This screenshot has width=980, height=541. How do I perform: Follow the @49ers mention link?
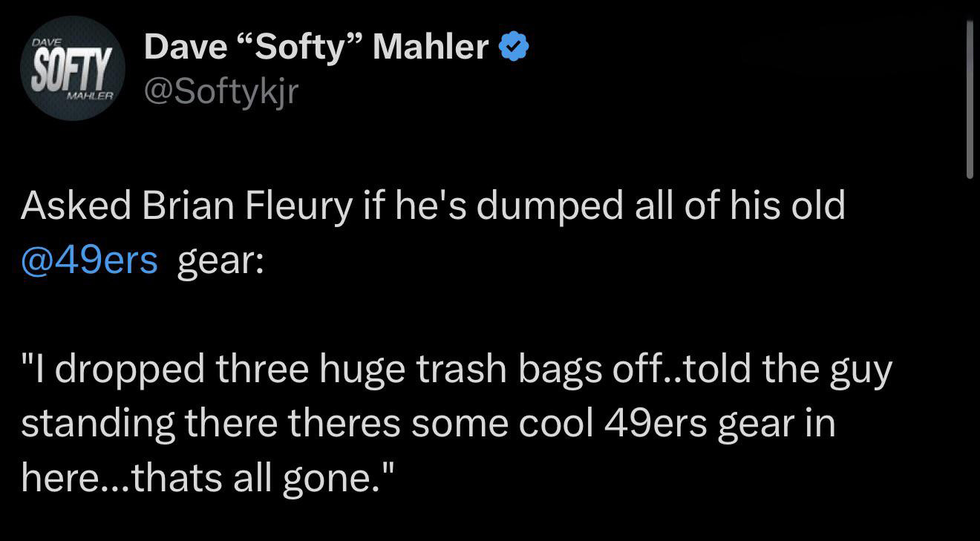pyautogui.click(x=90, y=260)
